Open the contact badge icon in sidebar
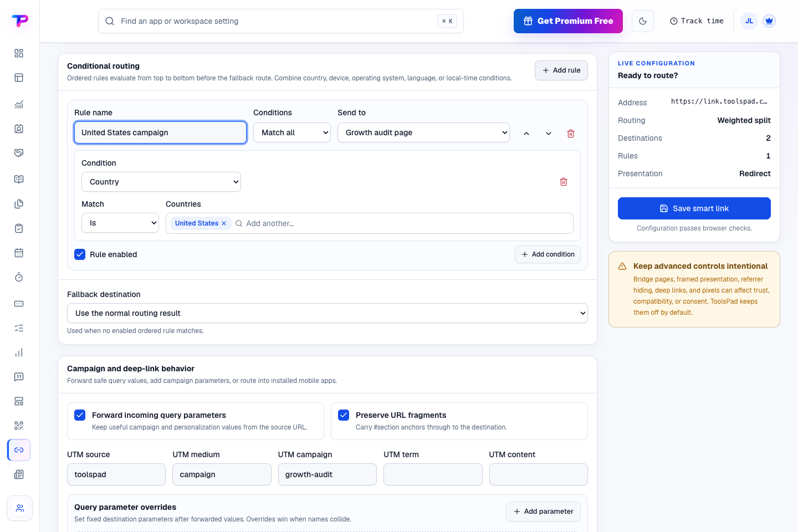 [x=19, y=129]
